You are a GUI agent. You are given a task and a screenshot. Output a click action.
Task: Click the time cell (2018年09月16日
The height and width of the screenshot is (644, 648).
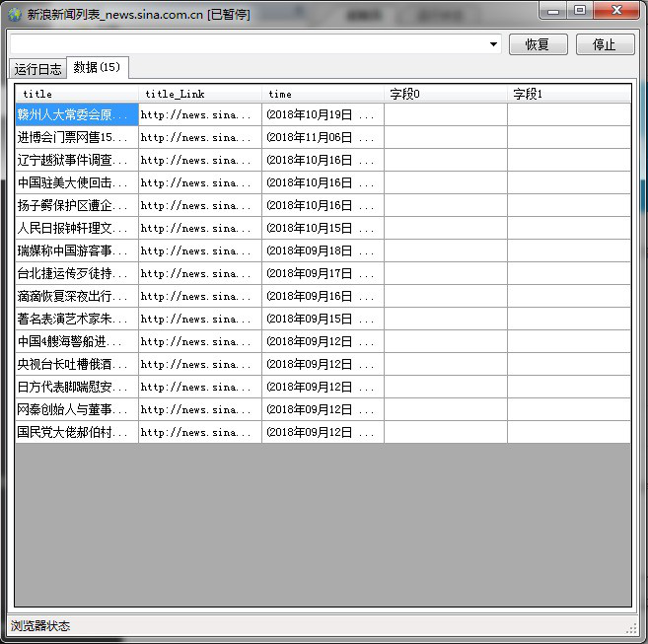323,297
